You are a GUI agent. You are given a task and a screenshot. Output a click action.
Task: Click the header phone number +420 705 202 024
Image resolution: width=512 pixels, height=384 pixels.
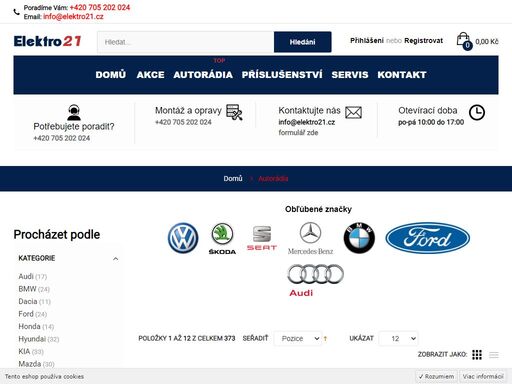(x=100, y=7)
